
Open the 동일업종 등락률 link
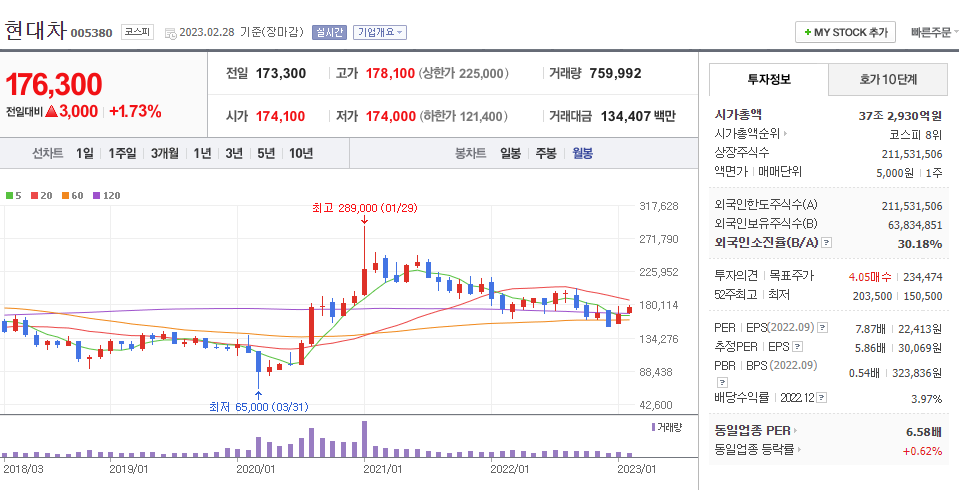click(758, 450)
